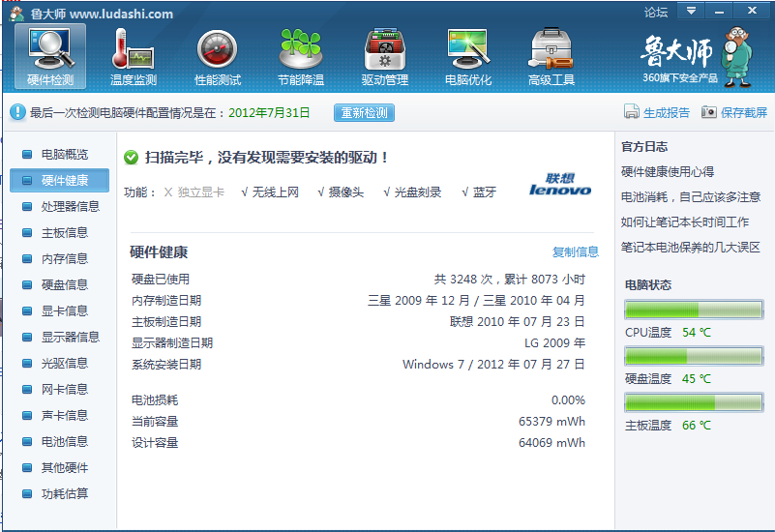775x532 pixels.
Task: Click the CPU温度 progress bar
Action: [x=694, y=310]
